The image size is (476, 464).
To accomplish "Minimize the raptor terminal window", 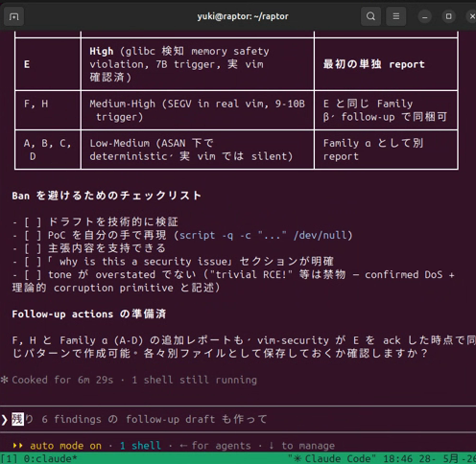I will tap(425, 16).
